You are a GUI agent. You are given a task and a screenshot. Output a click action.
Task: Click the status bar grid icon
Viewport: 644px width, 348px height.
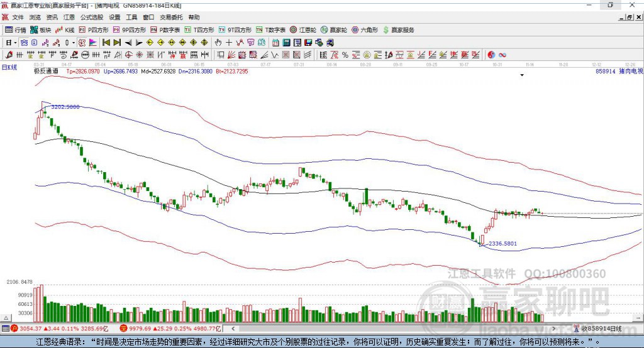click(5, 329)
